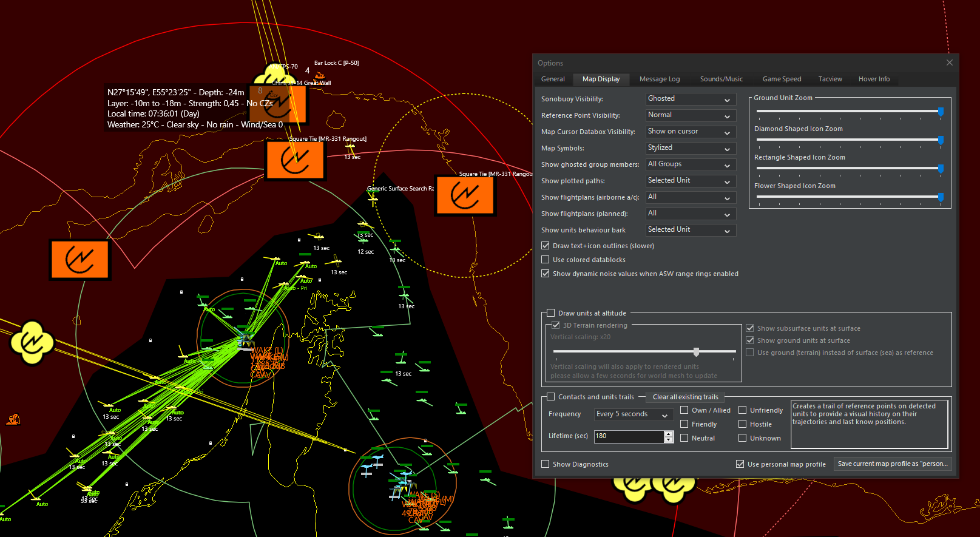Select the orange radar icon near Generic Surface Search
The height and width of the screenshot is (537, 980).
pos(465,195)
